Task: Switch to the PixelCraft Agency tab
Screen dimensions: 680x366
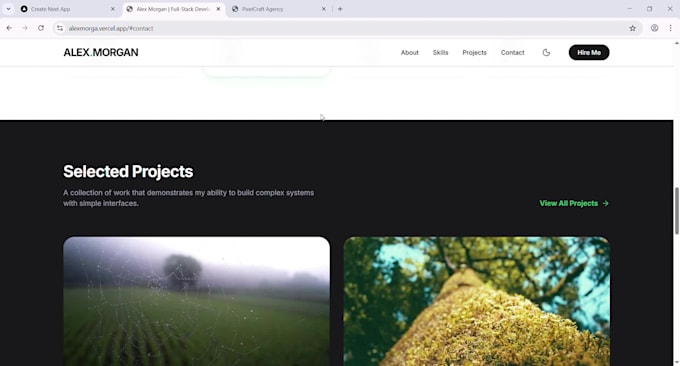Action: (279, 9)
